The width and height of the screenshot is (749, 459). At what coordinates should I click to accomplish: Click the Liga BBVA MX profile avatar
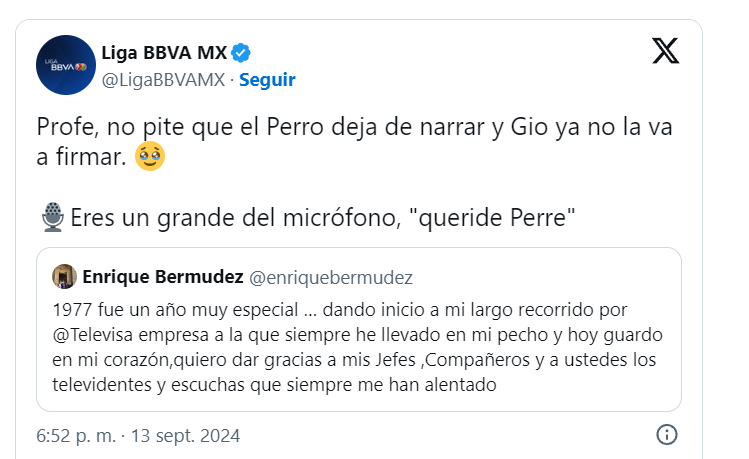[x=65, y=65]
